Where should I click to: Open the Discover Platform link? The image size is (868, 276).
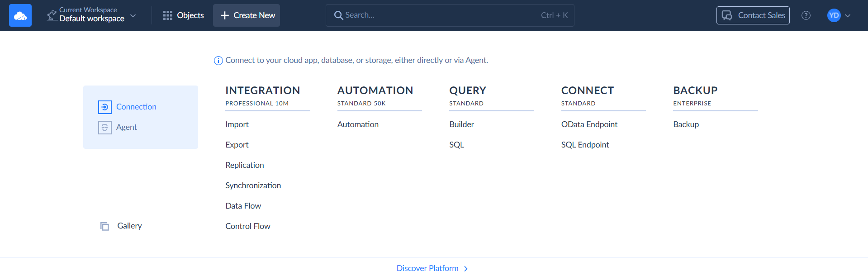tap(427, 268)
